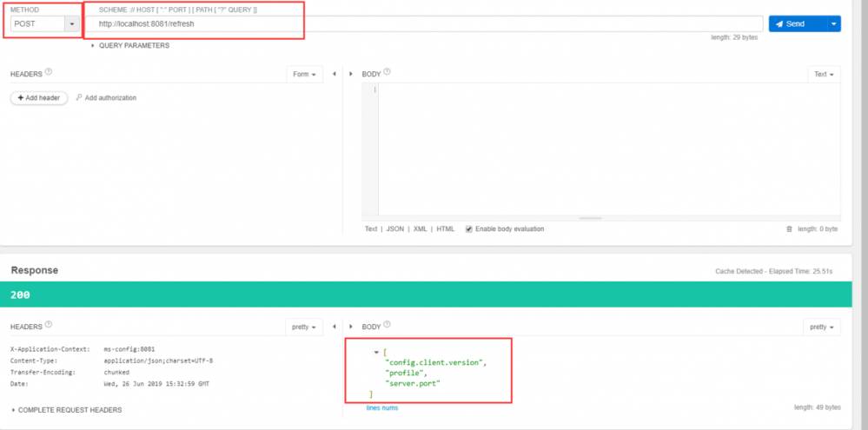
Task: Switch body format to JSON
Action: tap(394, 228)
